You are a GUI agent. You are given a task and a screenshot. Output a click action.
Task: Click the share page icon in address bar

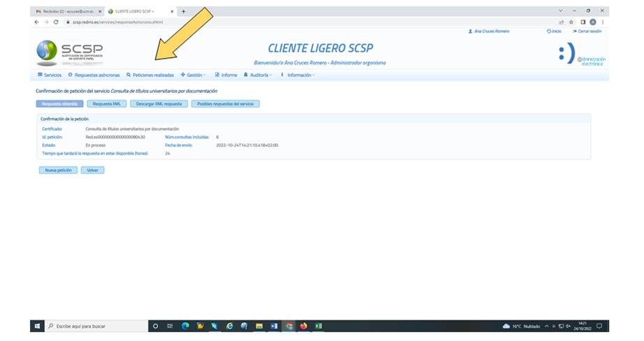pyautogui.click(x=561, y=22)
